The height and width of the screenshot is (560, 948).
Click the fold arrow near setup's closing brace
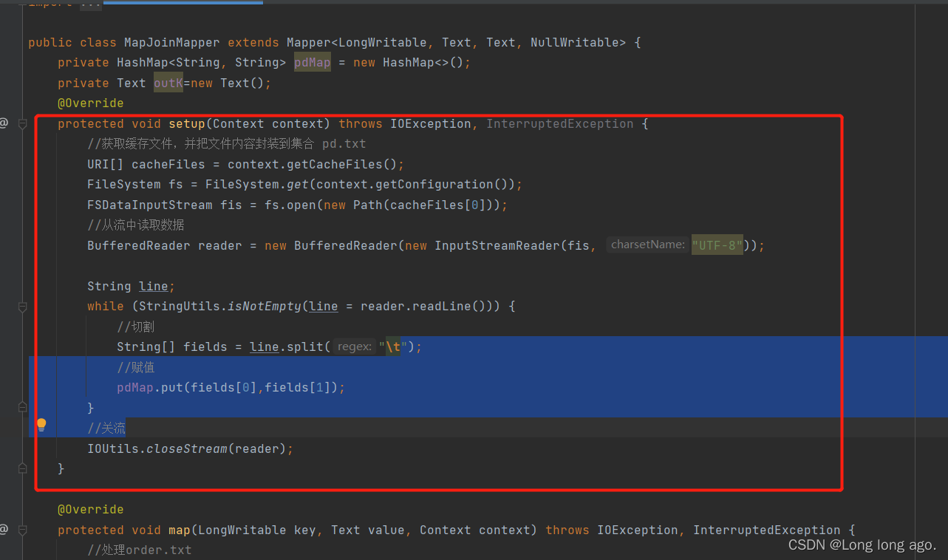pos(21,468)
